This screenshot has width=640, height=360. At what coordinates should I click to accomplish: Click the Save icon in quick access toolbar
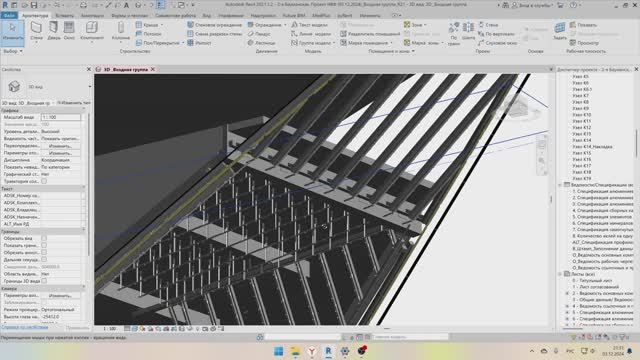tap(34, 5)
